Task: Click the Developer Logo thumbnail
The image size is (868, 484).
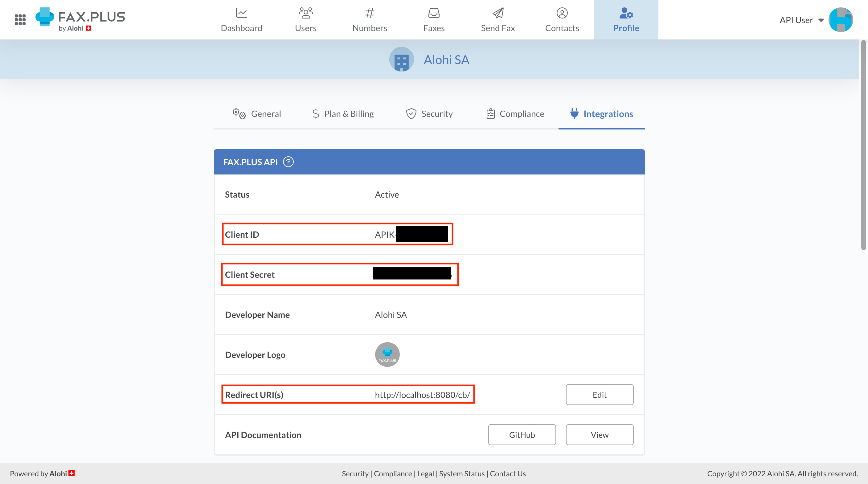Action: (x=387, y=354)
